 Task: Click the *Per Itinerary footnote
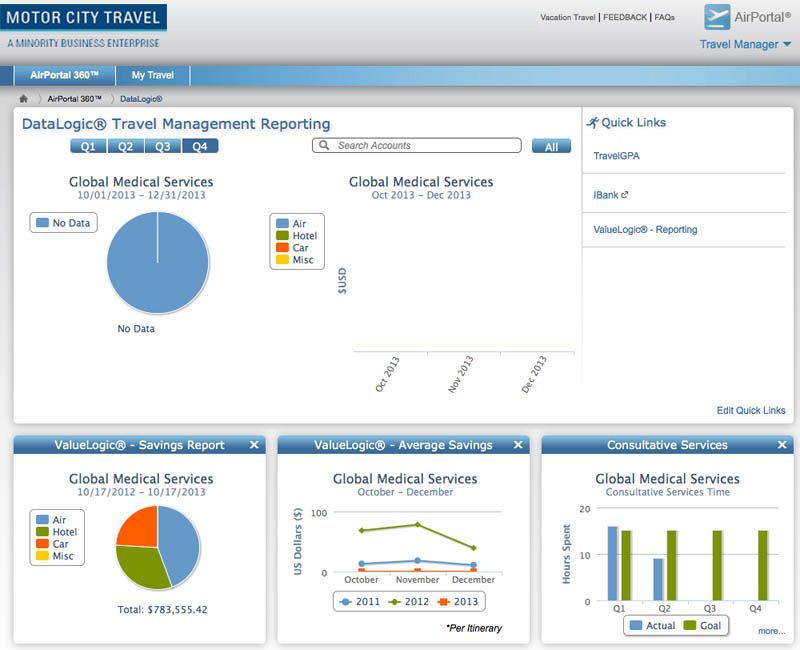pyautogui.click(x=474, y=628)
